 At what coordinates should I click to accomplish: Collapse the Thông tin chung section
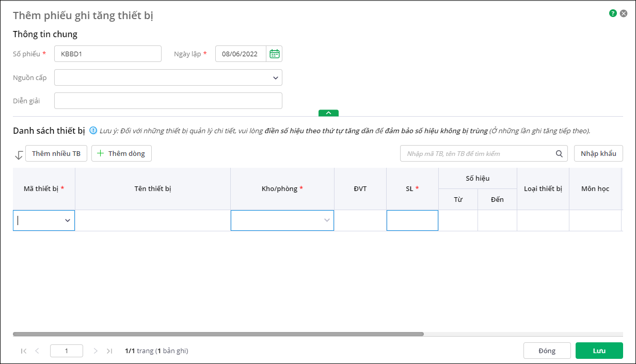point(328,113)
